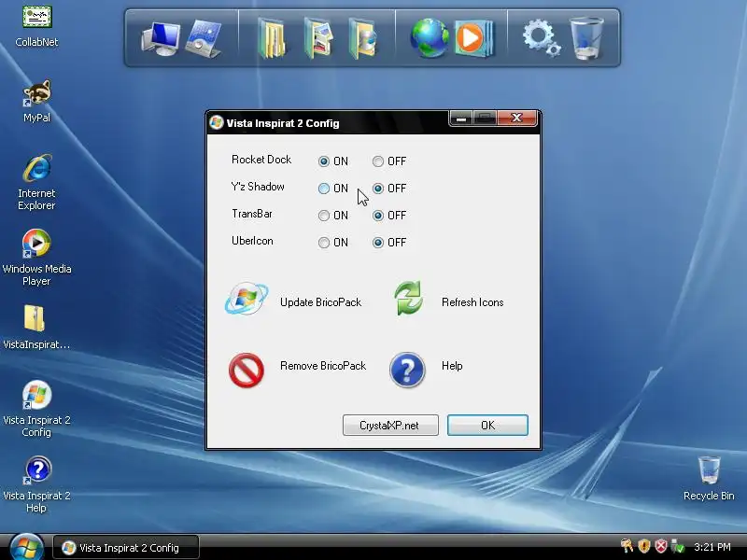
Task: Switch UberIcon to ON
Action: click(x=323, y=243)
